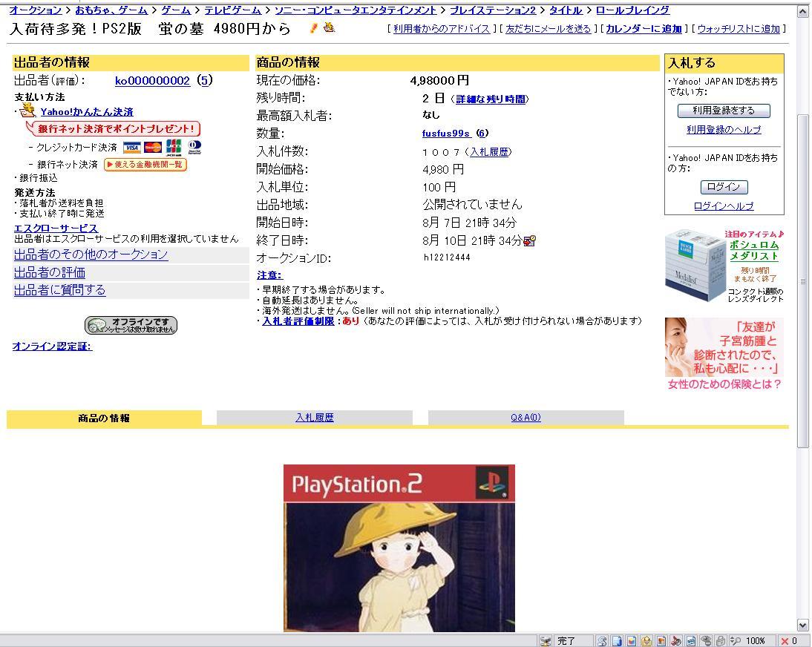The width and height of the screenshot is (812, 647).
Task: Open the ロールプレイング breadcrumb link
Action: pos(632,10)
